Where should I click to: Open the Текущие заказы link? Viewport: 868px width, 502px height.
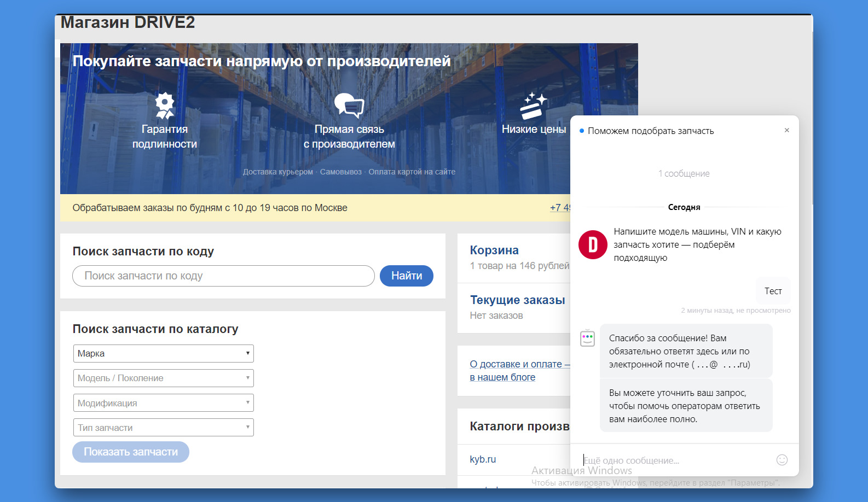click(x=517, y=300)
